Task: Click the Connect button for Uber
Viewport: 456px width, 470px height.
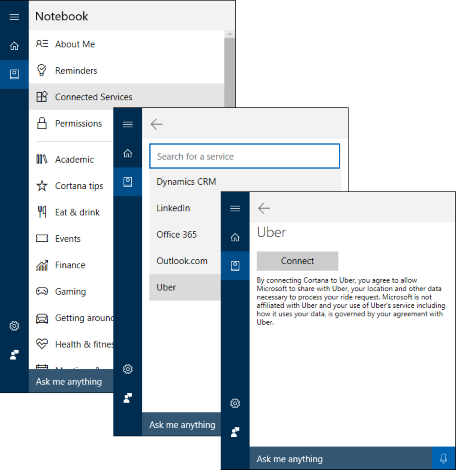Action: (297, 261)
